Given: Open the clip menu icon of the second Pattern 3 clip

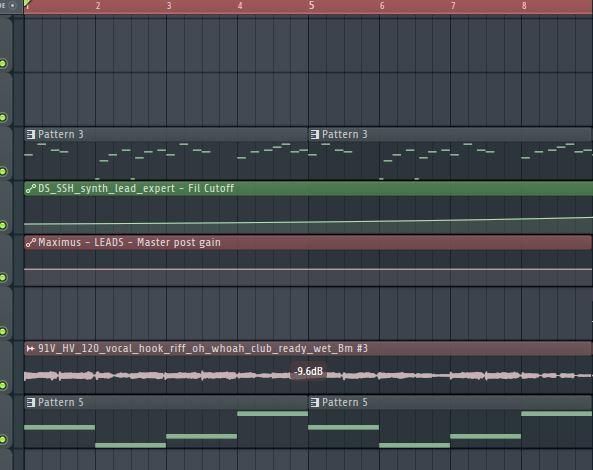Looking at the screenshot, I should coord(314,134).
